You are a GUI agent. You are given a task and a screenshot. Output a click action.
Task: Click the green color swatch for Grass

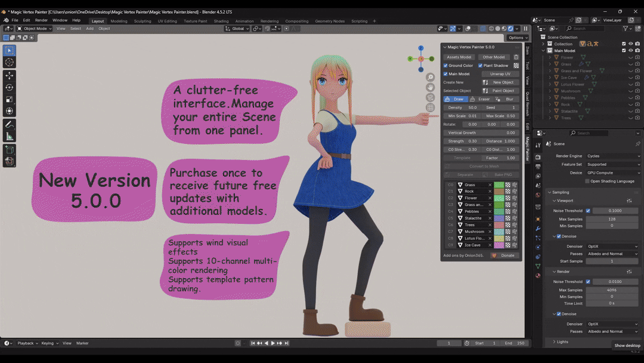click(499, 185)
